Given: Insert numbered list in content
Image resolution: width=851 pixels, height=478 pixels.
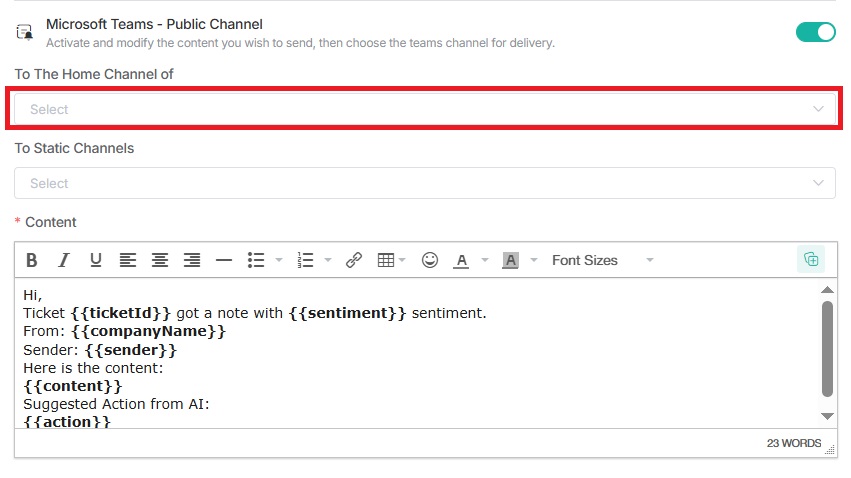Looking at the screenshot, I should point(305,260).
